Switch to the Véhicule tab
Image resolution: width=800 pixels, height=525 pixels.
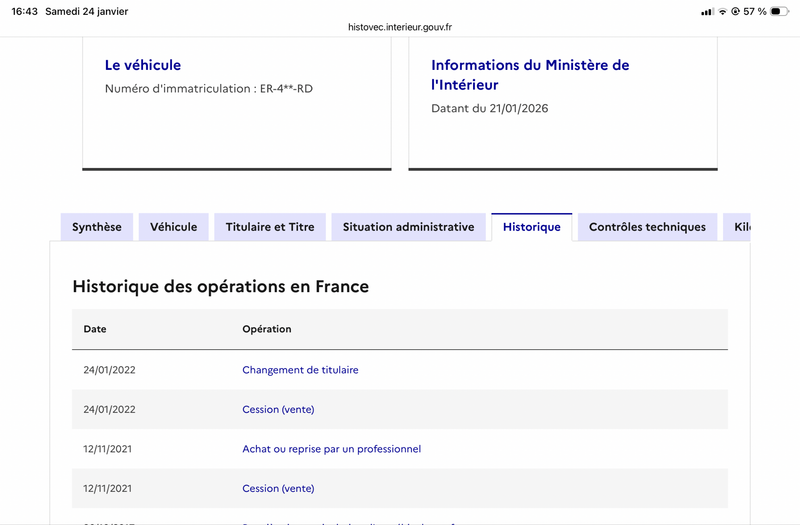coord(174,227)
